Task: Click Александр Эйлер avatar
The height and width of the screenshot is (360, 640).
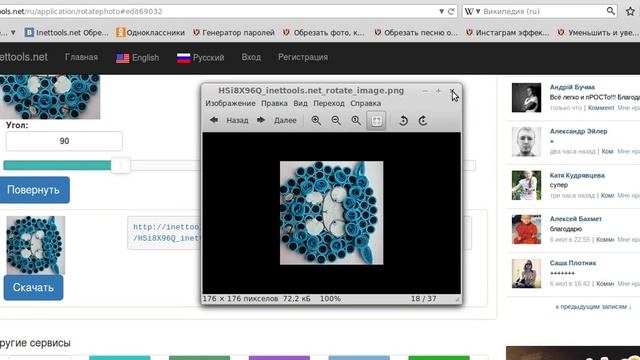Action: [527, 142]
